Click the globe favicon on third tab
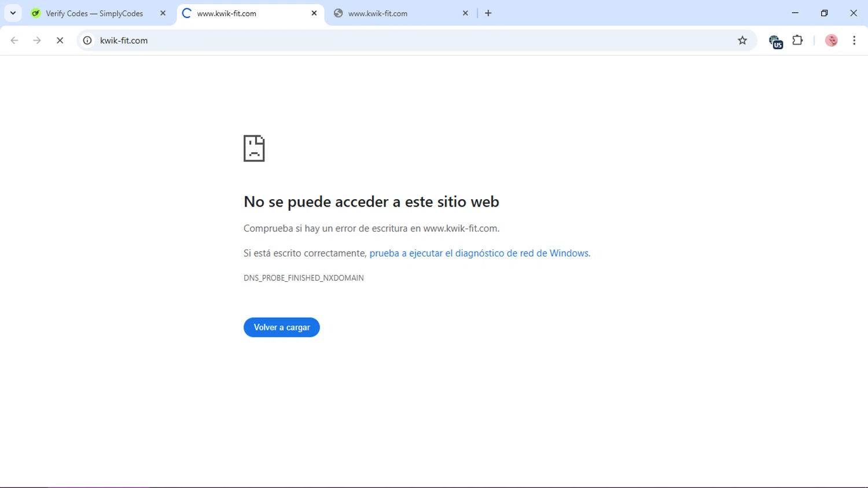Screen dimensions: 868x488 coord(339,13)
